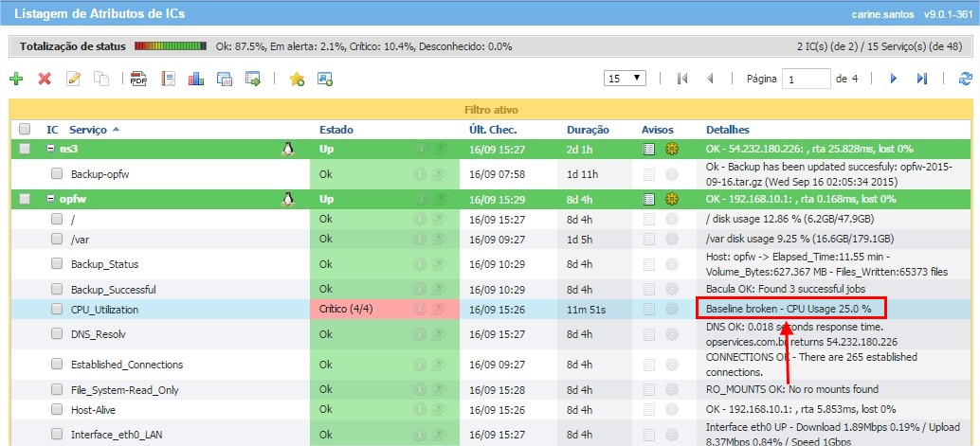Screen dimensions: 980x446
Task: Click the gear icon in ns3 row
Action: (673, 149)
